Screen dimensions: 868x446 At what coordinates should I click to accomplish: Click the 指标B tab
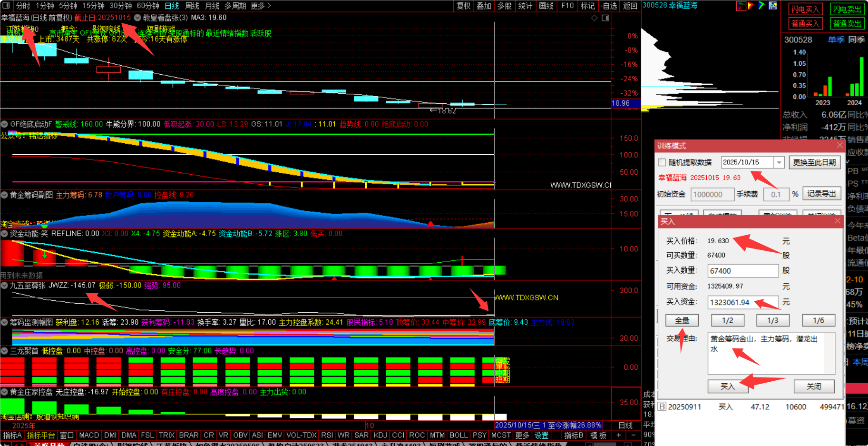coord(574,435)
